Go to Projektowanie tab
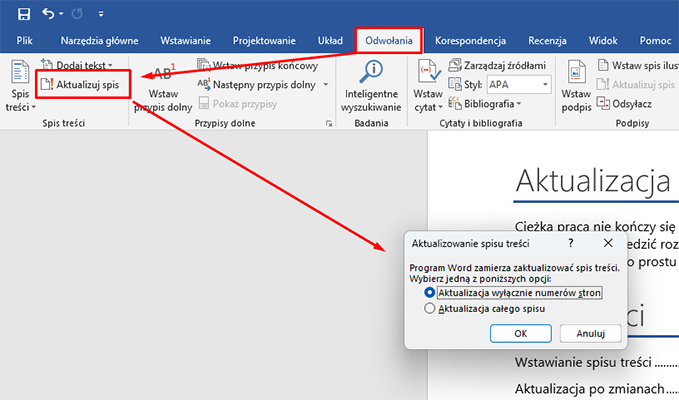Viewport: 679px width, 400px height. point(264,41)
